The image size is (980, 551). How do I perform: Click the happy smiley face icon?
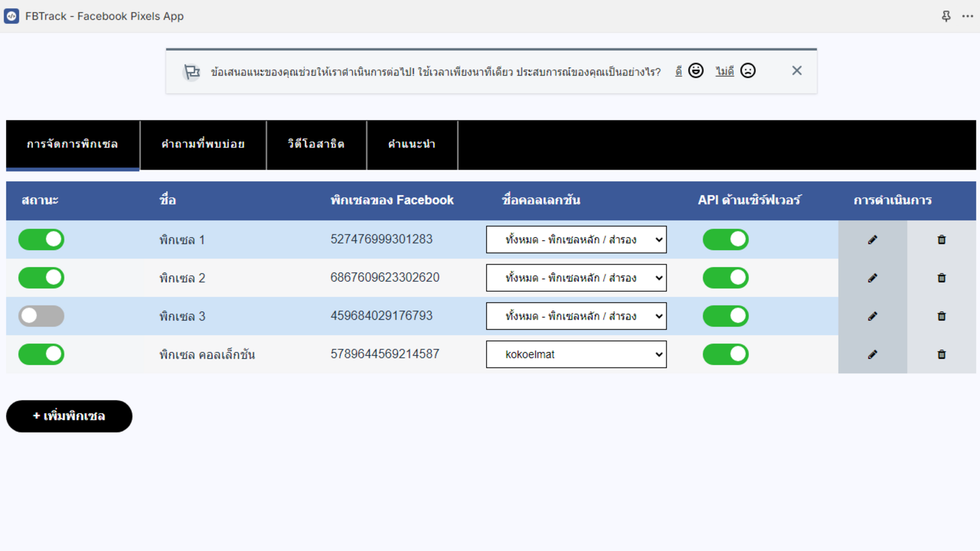[x=696, y=70]
